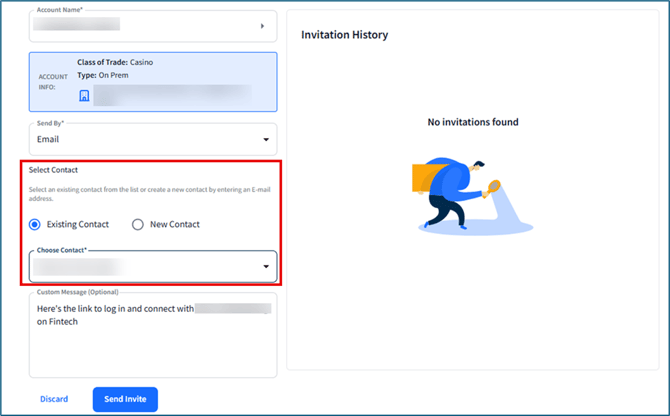The height and width of the screenshot is (416, 670).
Task: Click the Class of Trade: Casino text
Action: [115, 62]
